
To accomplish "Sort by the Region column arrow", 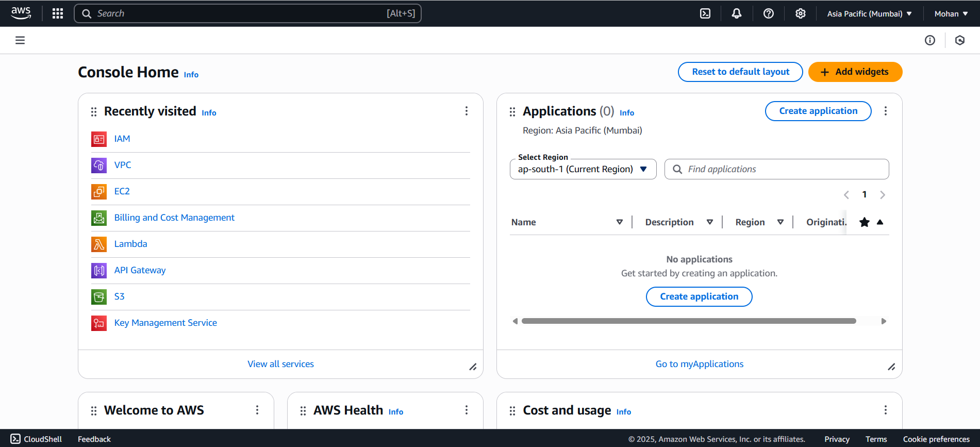I will 780,222.
